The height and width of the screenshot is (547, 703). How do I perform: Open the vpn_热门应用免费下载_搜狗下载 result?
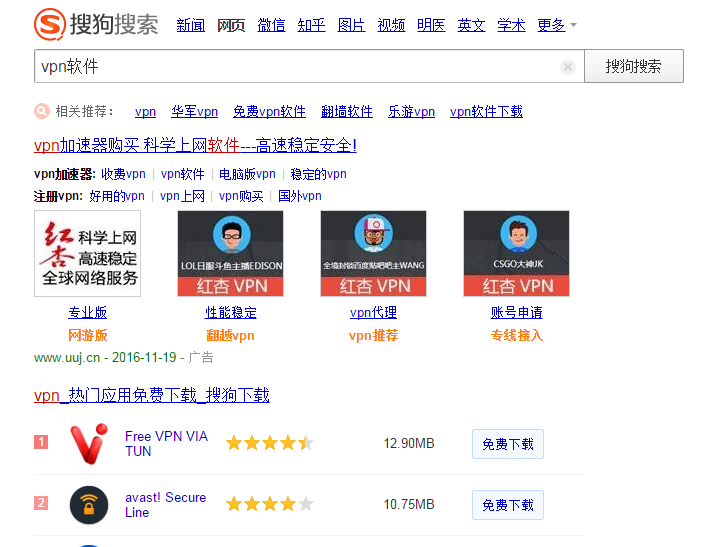tap(152, 395)
